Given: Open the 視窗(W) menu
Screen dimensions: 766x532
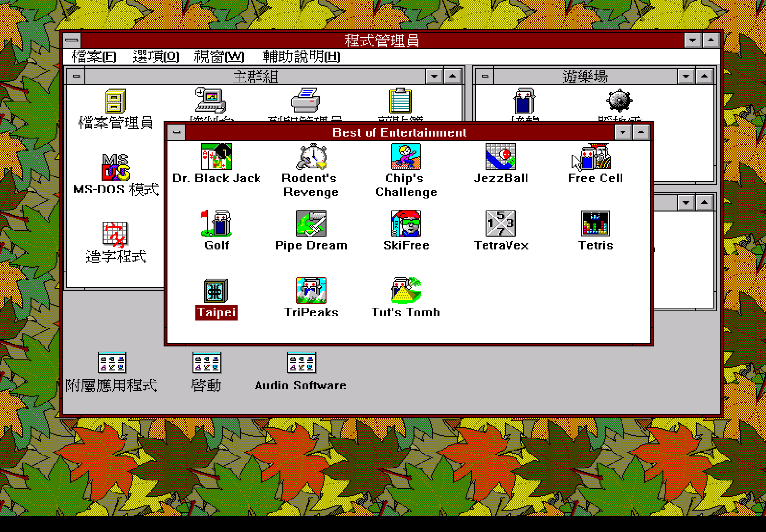Looking at the screenshot, I should 219,57.
